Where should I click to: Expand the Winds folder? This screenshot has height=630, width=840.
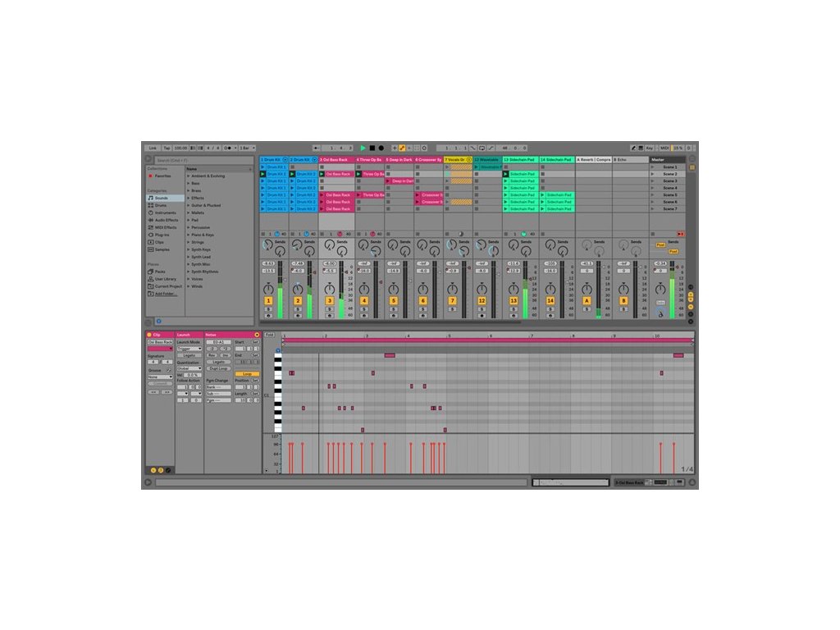pyautogui.click(x=189, y=286)
